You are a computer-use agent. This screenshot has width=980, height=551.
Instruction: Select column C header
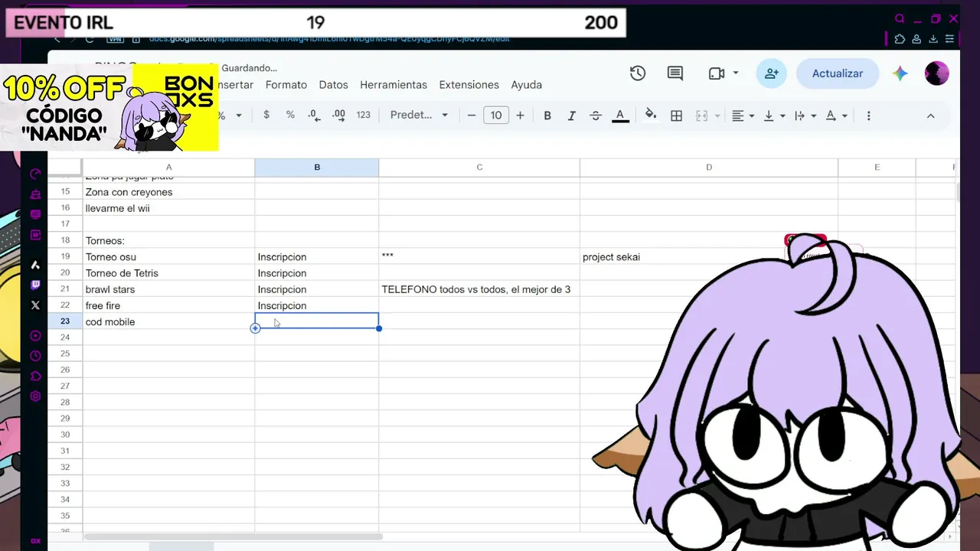(x=479, y=168)
